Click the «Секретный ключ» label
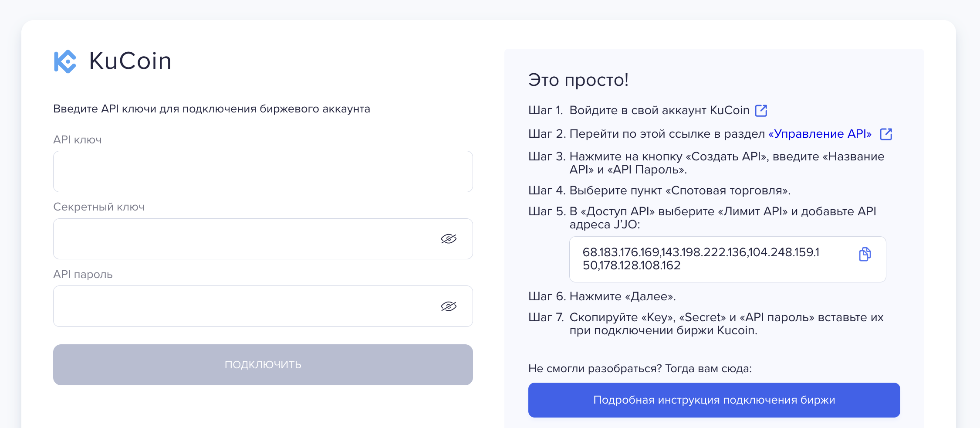Image resolution: width=980 pixels, height=428 pixels. point(99,207)
